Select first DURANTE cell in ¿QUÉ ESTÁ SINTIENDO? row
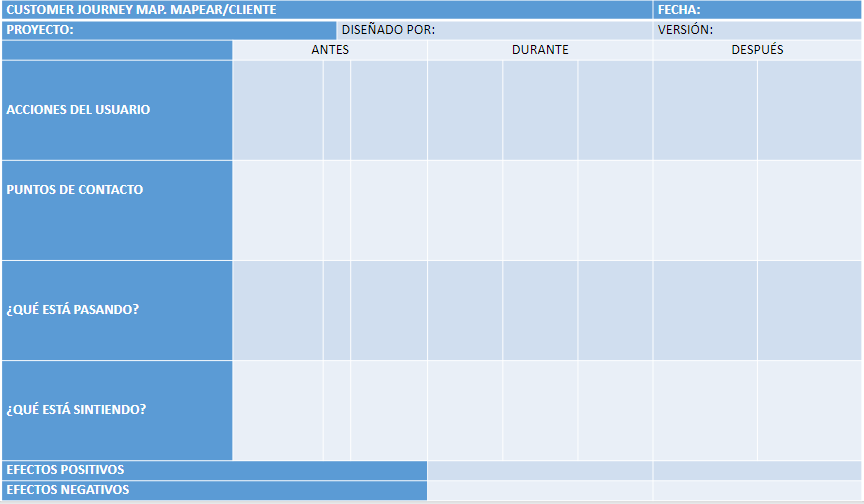Viewport: 864px width, 504px height. point(465,411)
